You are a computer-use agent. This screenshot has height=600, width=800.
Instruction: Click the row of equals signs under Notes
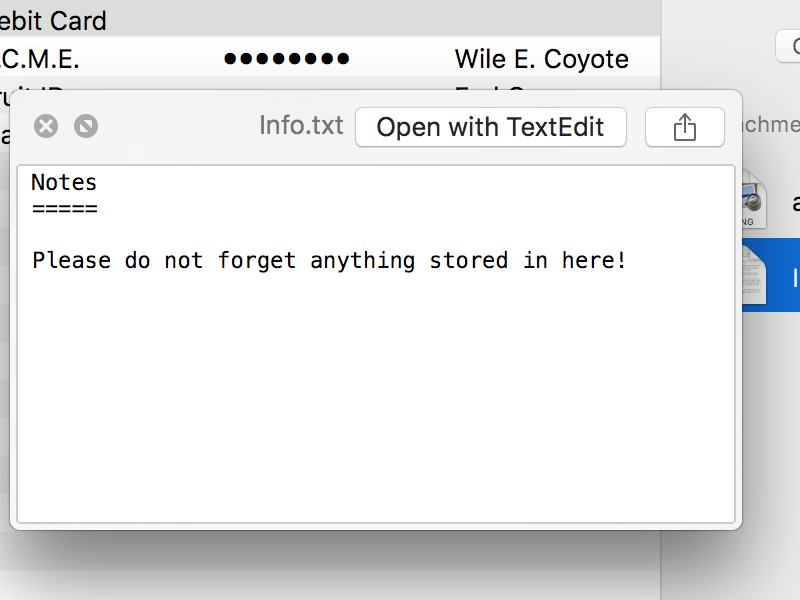point(65,209)
